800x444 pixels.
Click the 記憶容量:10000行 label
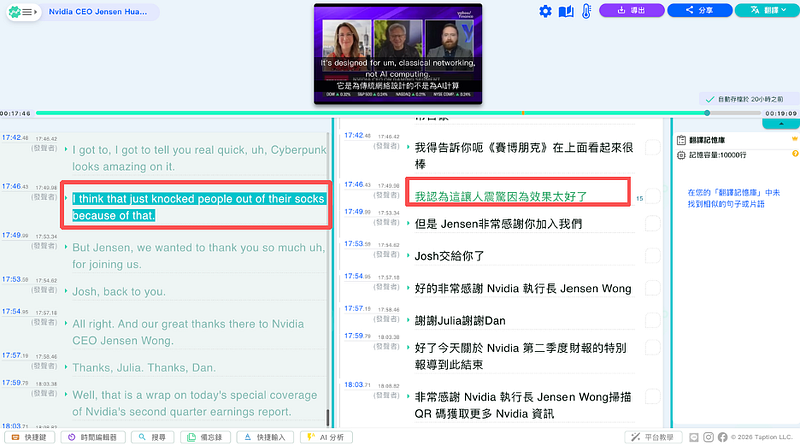(717, 155)
